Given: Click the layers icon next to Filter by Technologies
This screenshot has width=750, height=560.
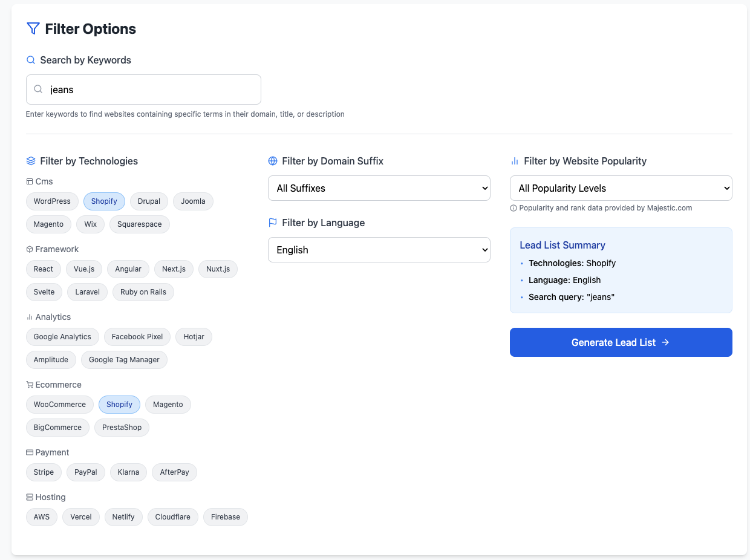Looking at the screenshot, I should click(31, 161).
